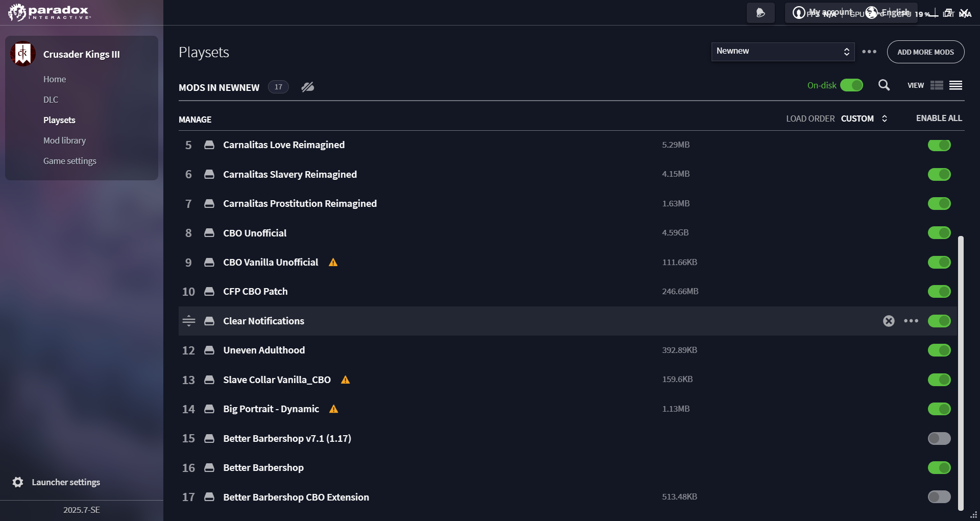Click the 17 mod count badge
Screen dimensions: 980x521
[x=278, y=87]
